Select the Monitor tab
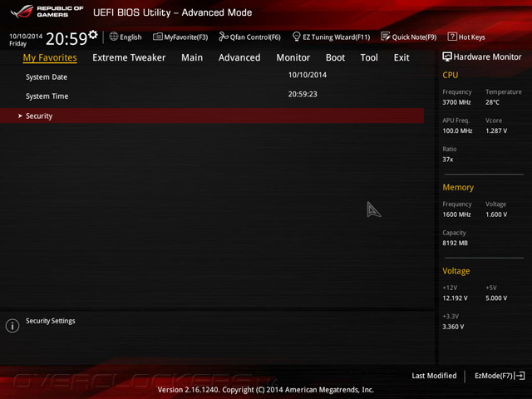This screenshot has width=532, height=399. coord(293,57)
